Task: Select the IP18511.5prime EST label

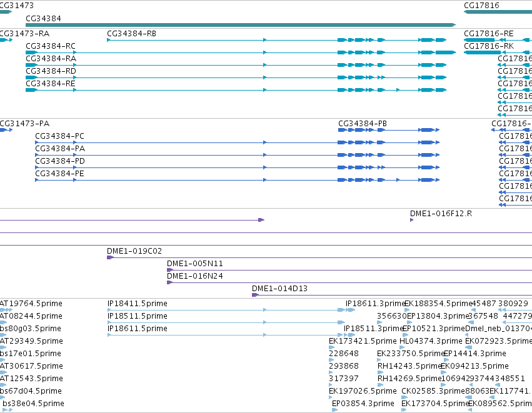Action: 138,316
